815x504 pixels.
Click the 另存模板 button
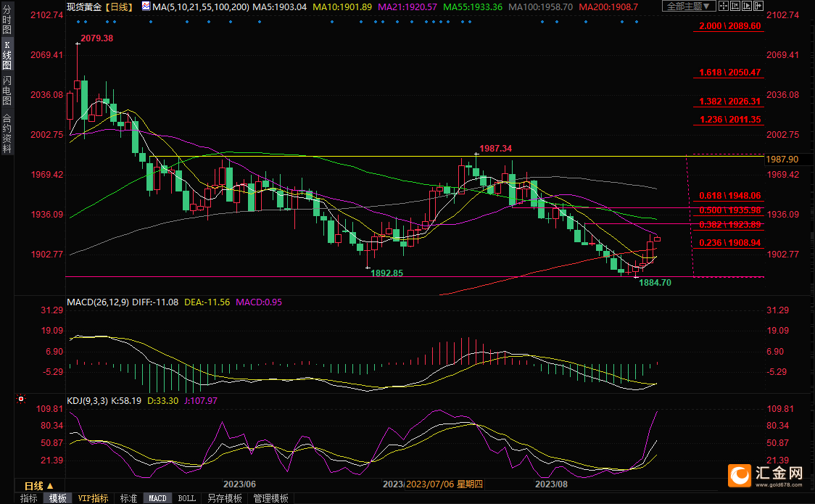[224, 498]
